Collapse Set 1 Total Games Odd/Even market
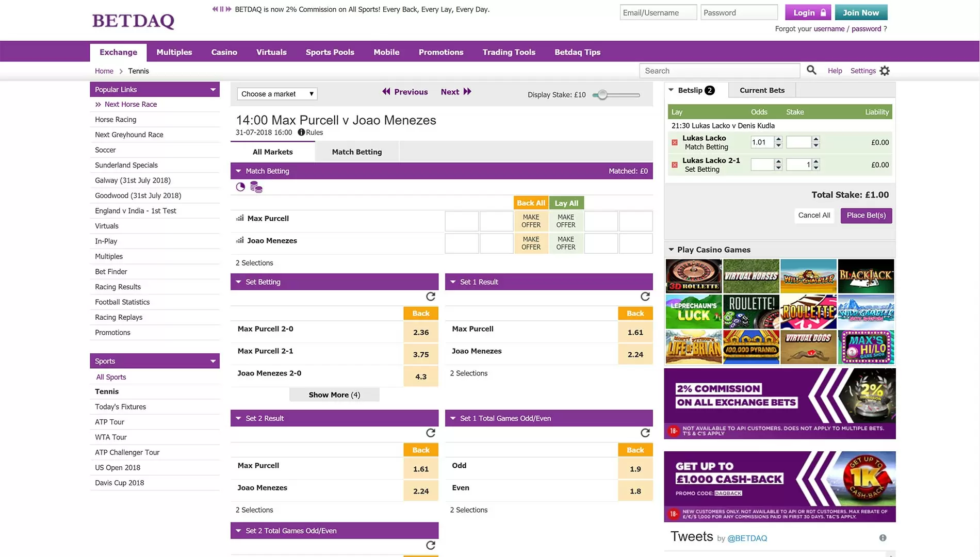Screen dimensions: 980x557 [453, 418]
